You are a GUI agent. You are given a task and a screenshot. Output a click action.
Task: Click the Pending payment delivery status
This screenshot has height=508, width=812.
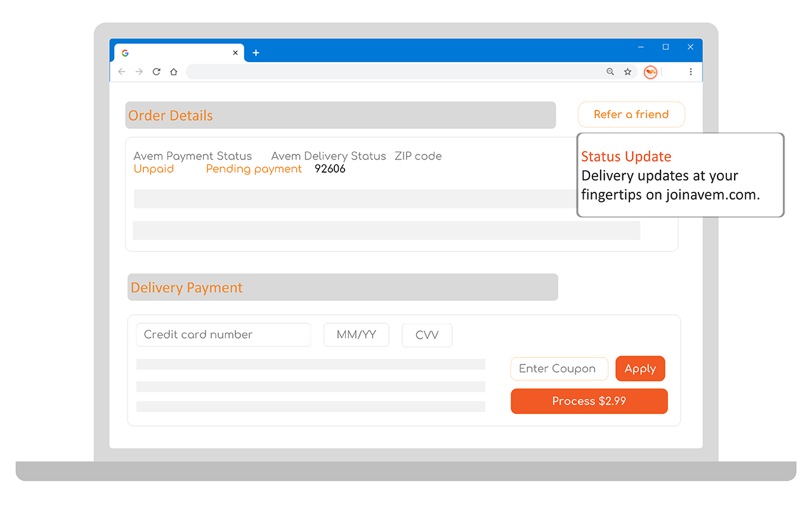click(254, 169)
